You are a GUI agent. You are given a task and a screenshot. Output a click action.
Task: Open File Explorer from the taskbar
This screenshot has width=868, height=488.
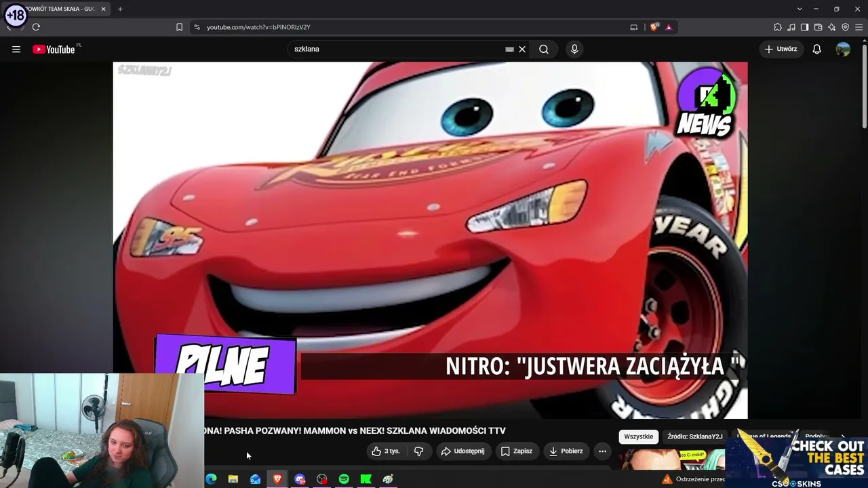[233, 479]
